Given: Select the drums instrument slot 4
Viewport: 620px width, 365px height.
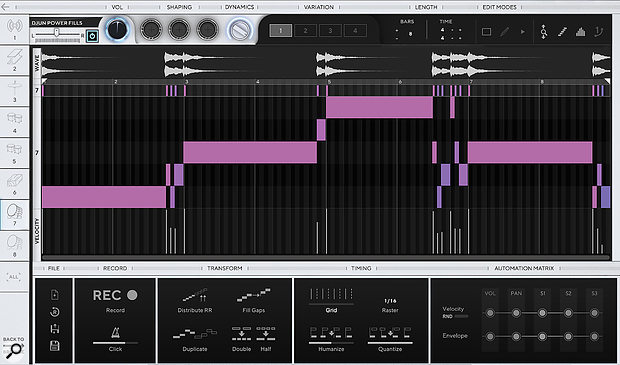Looking at the screenshot, I should pyautogui.click(x=15, y=122).
